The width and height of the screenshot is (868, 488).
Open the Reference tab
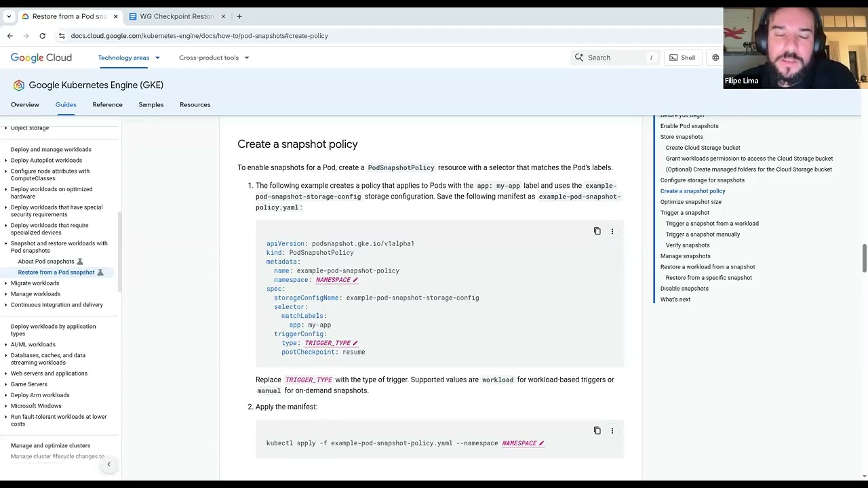pos(108,105)
